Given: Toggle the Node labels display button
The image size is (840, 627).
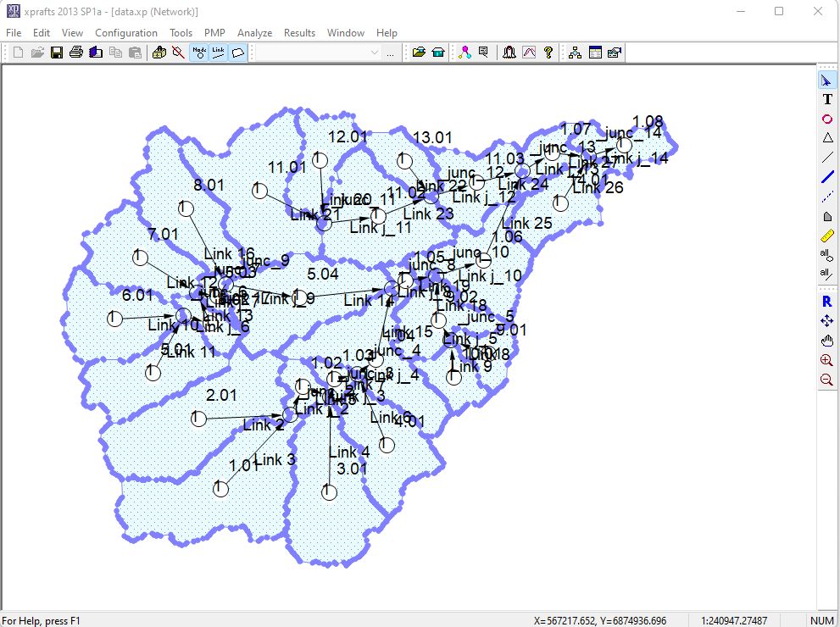Looking at the screenshot, I should coord(199,53).
